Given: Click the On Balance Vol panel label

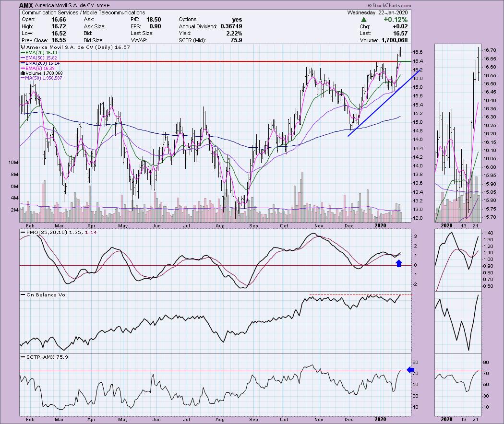Looking at the screenshot, I should coord(44,294).
